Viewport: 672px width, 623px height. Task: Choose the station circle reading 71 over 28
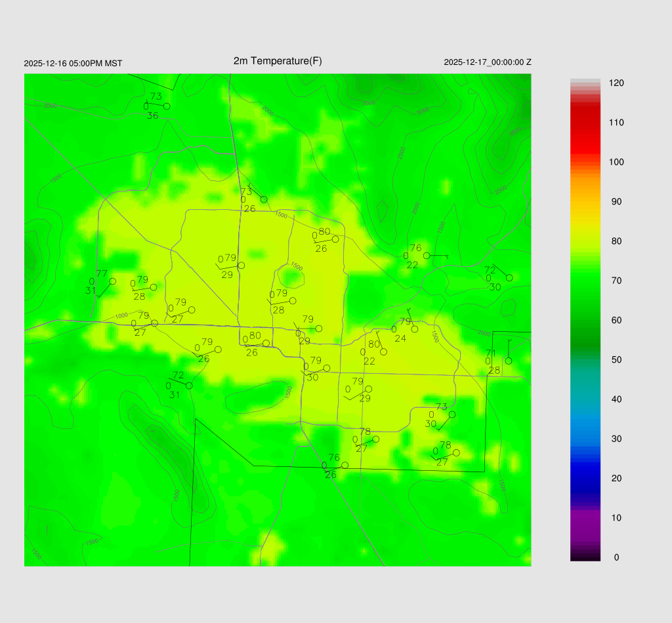click(509, 361)
